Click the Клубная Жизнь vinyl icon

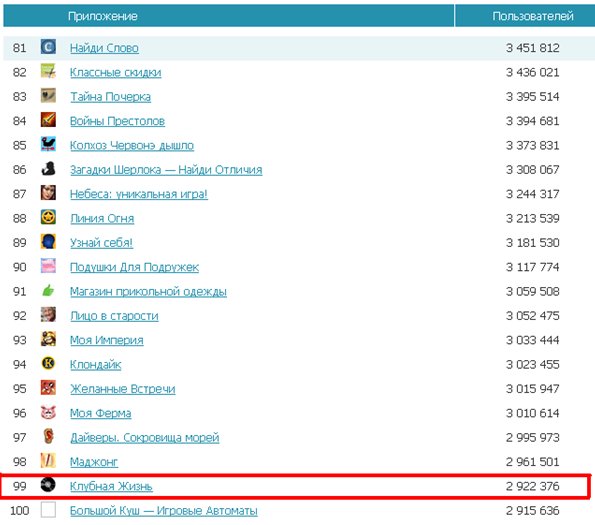pos(48,485)
